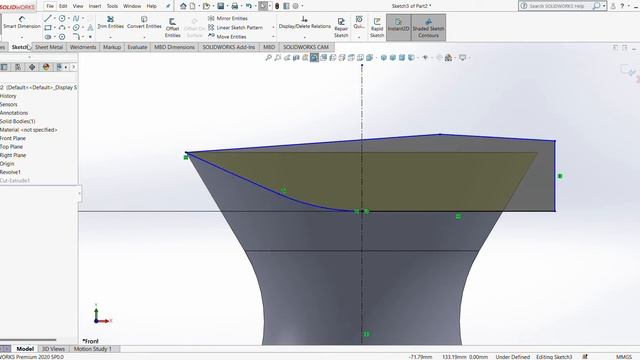The image size is (640, 360).
Task: Switch to the Motion Study 1 tab
Action: [x=93, y=349]
